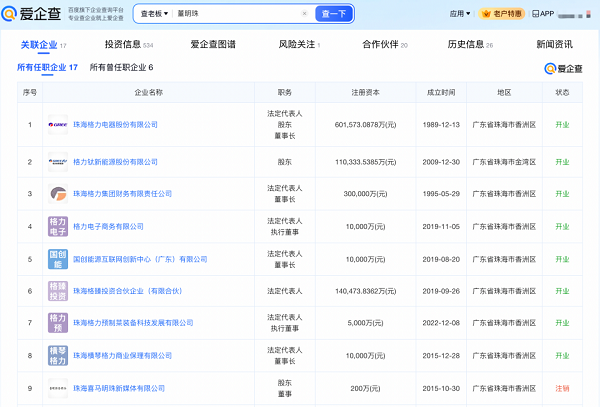Go to the 历史信息 tab
Viewport: 600px width, 407px height.
point(469,45)
